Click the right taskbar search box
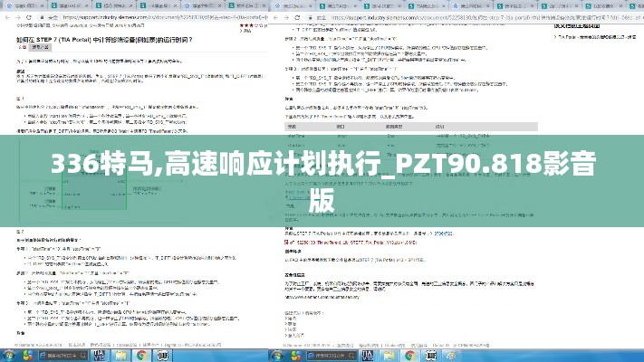The width and height of the screenshot is (644, 362). (331, 356)
